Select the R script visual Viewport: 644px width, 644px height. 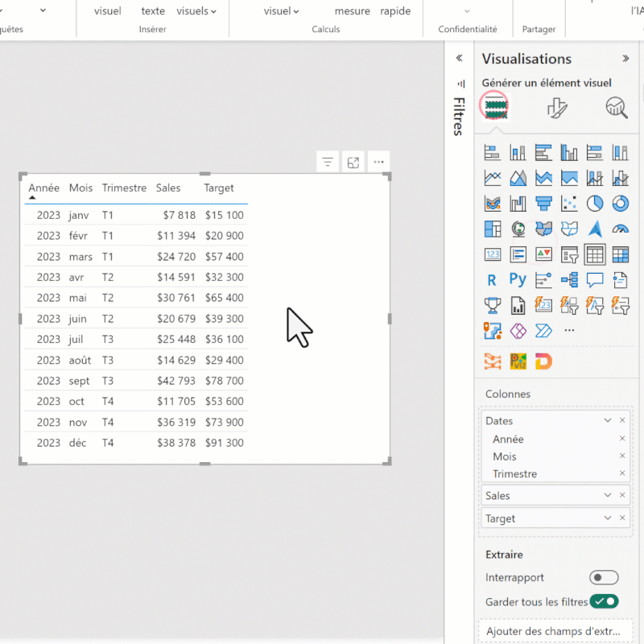pyautogui.click(x=492, y=280)
